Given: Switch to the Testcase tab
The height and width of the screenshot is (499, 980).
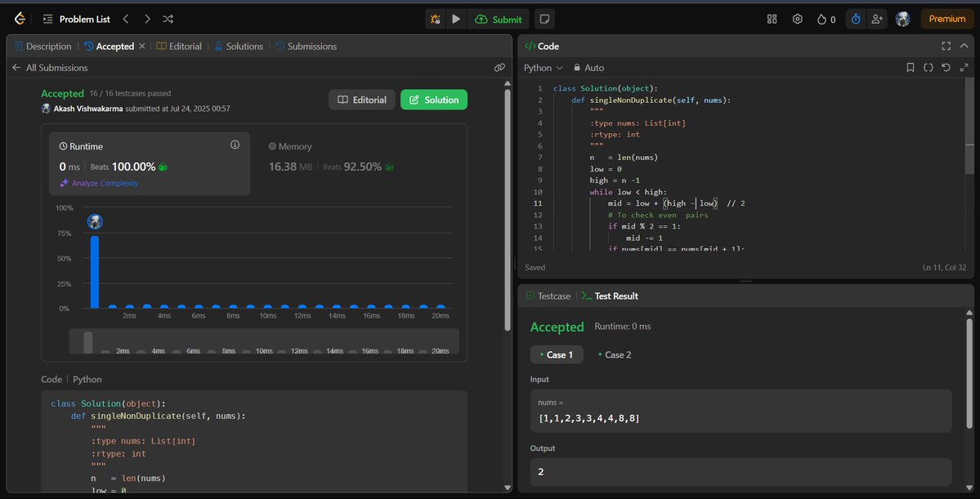Looking at the screenshot, I should pos(548,296).
